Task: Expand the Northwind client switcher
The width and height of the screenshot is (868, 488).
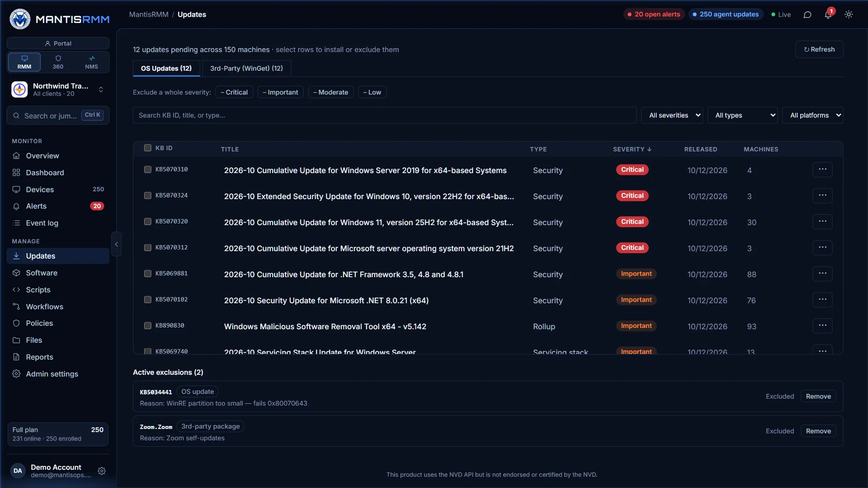Action: click(58, 90)
